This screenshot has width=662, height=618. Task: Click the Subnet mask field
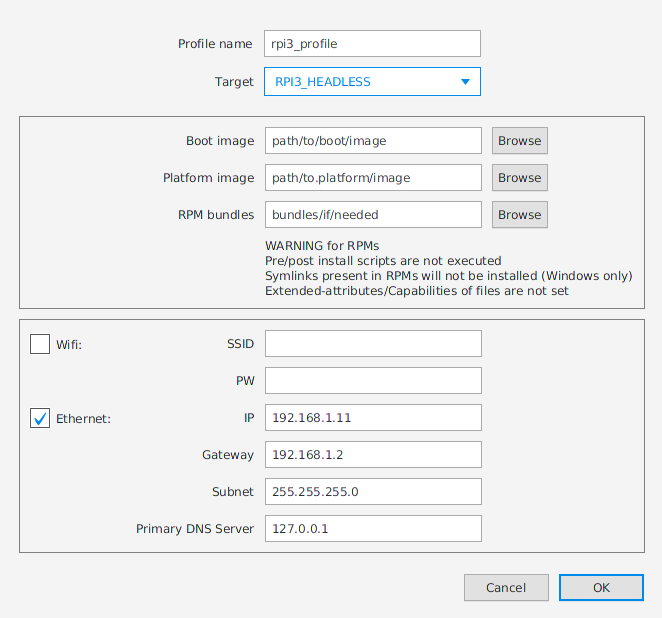[x=372, y=492]
